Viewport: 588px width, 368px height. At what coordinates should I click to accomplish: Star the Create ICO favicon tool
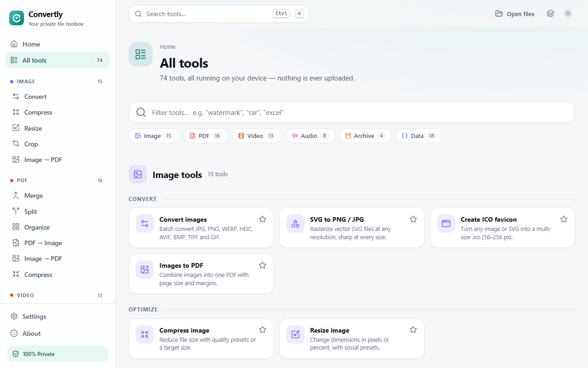point(564,219)
